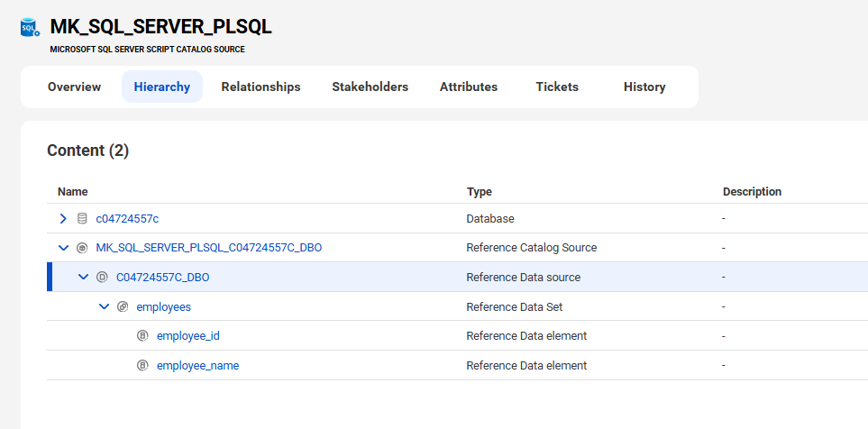
Task: Click the 'Reference Data source' type cell
Action: click(x=524, y=278)
